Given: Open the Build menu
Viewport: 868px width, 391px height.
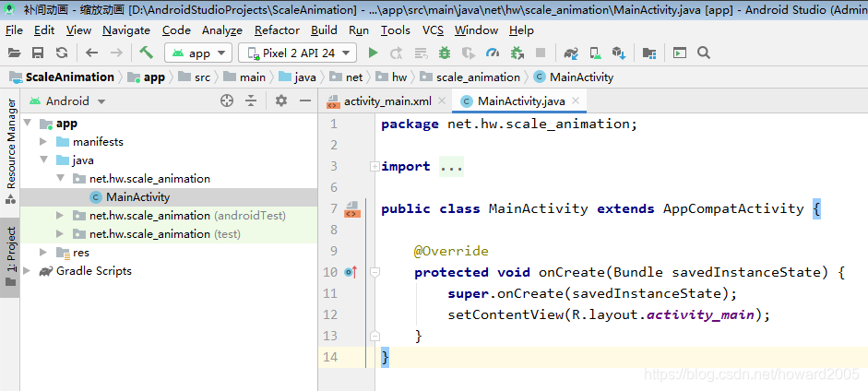Looking at the screenshot, I should pos(324,30).
